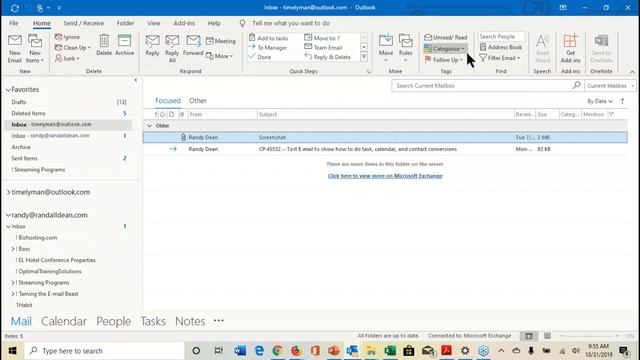Choose the Done quick step
This screenshot has height=360, width=640.
pos(260,57)
